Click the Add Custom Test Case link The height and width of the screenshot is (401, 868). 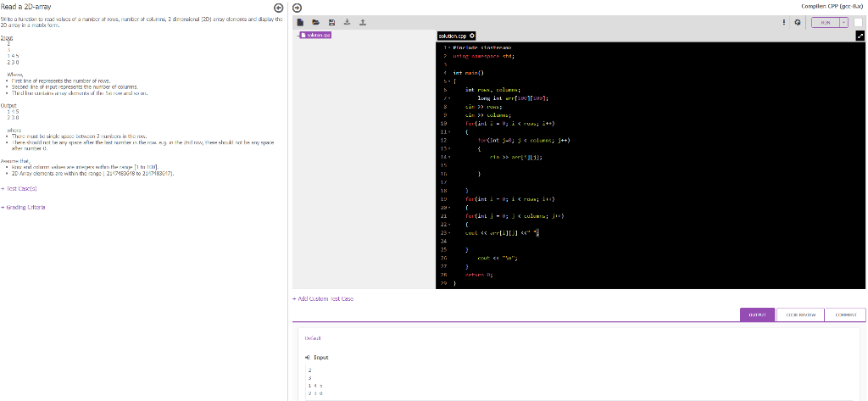pos(323,298)
